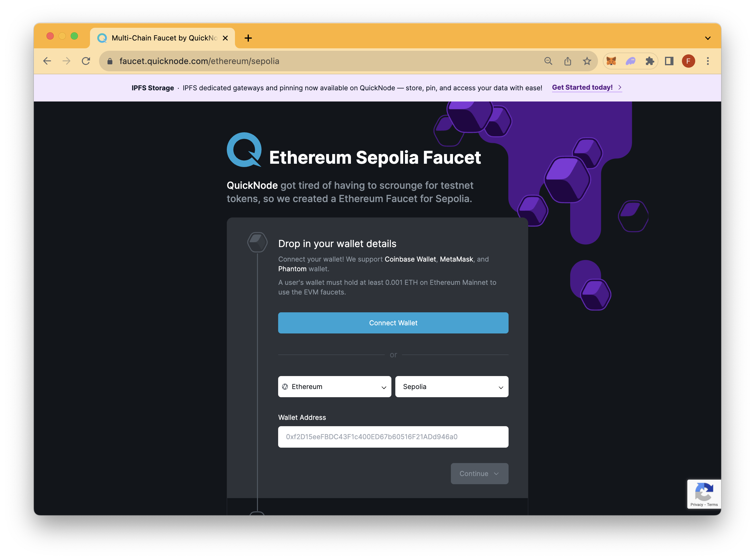This screenshot has height=560, width=755.
Task: Click the QuickNode logo
Action: (x=244, y=150)
